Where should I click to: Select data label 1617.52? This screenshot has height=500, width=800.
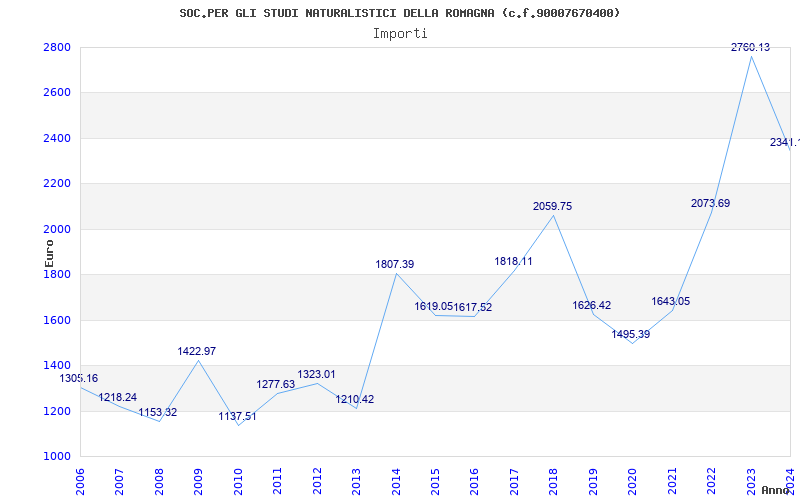pyautogui.click(x=472, y=307)
